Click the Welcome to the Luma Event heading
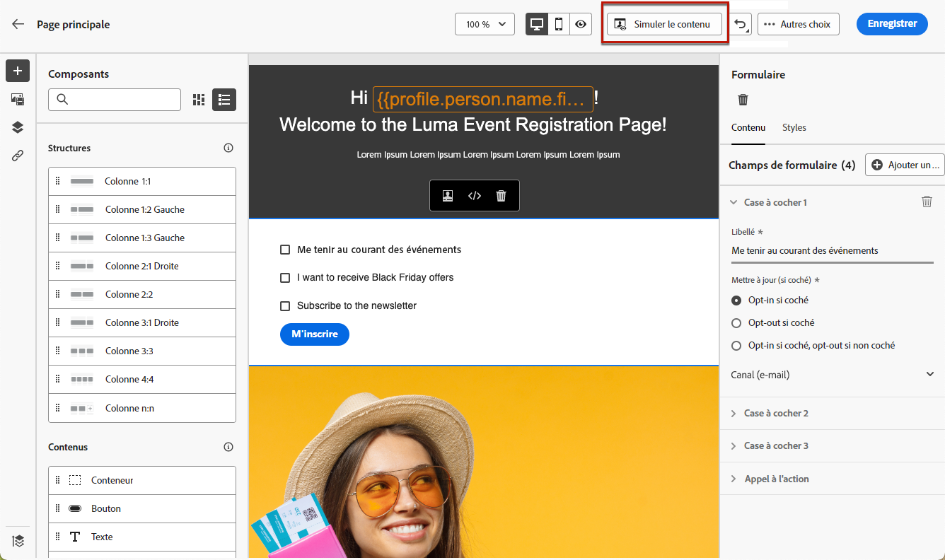945x560 pixels. pyautogui.click(x=472, y=125)
